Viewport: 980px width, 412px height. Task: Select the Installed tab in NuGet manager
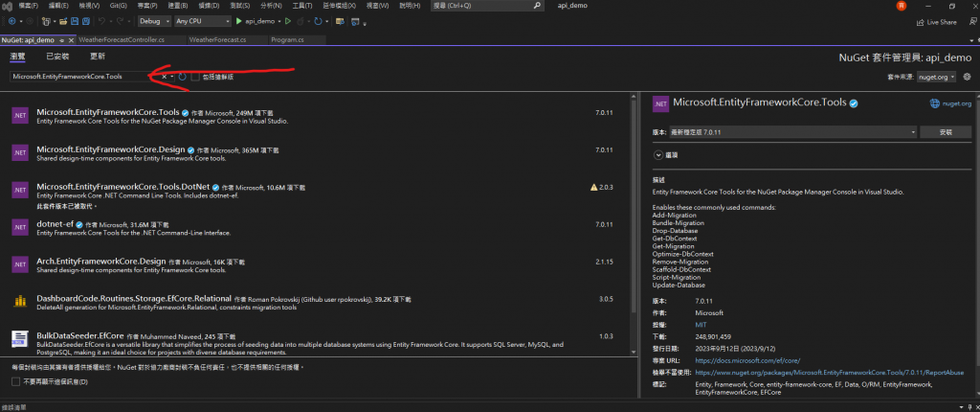[x=57, y=57]
